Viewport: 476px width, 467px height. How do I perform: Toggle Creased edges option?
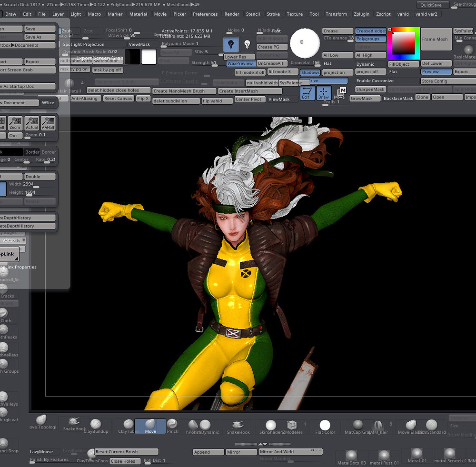pos(371,30)
